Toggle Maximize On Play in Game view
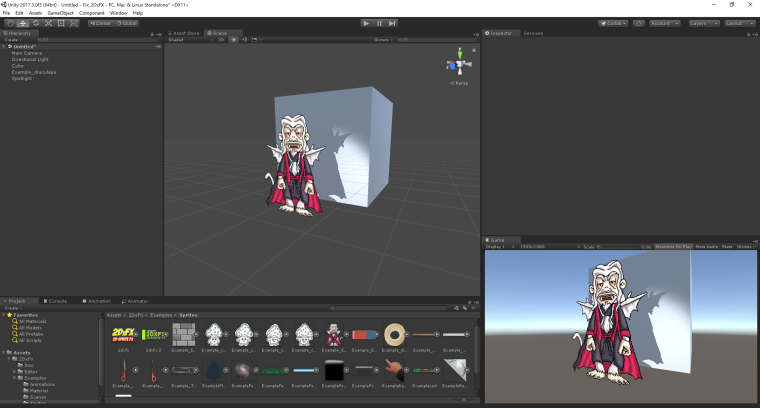This screenshot has width=760, height=408. pyautogui.click(x=673, y=247)
